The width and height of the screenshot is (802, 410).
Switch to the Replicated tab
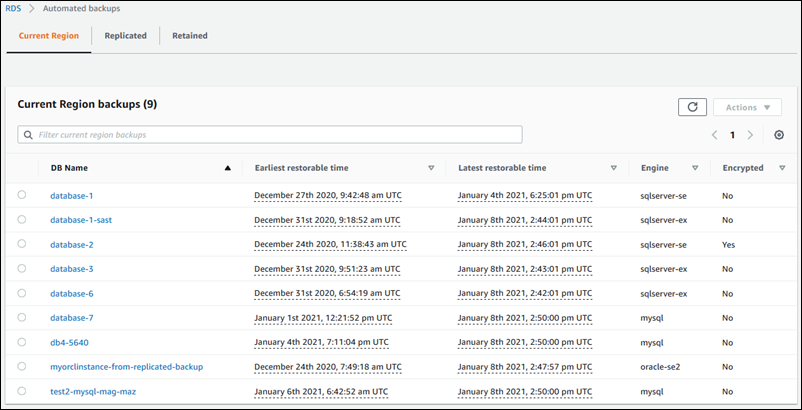click(125, 35)
